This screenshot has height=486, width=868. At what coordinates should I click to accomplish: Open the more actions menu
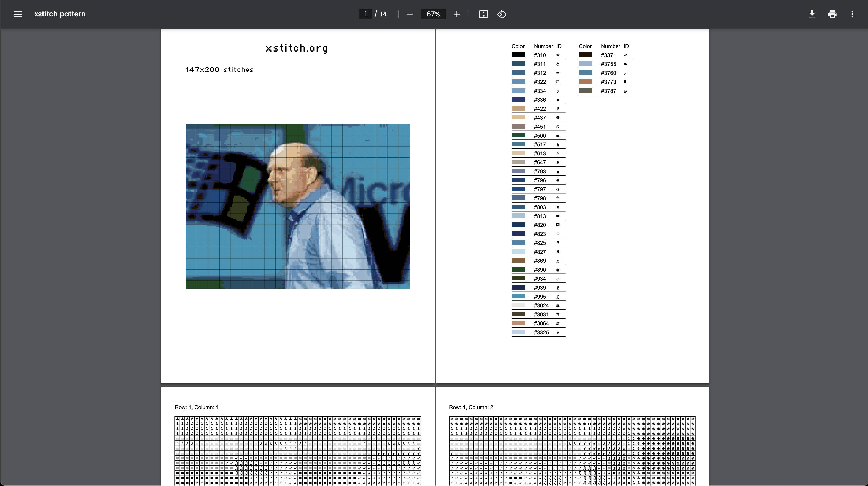click(852, 14)
